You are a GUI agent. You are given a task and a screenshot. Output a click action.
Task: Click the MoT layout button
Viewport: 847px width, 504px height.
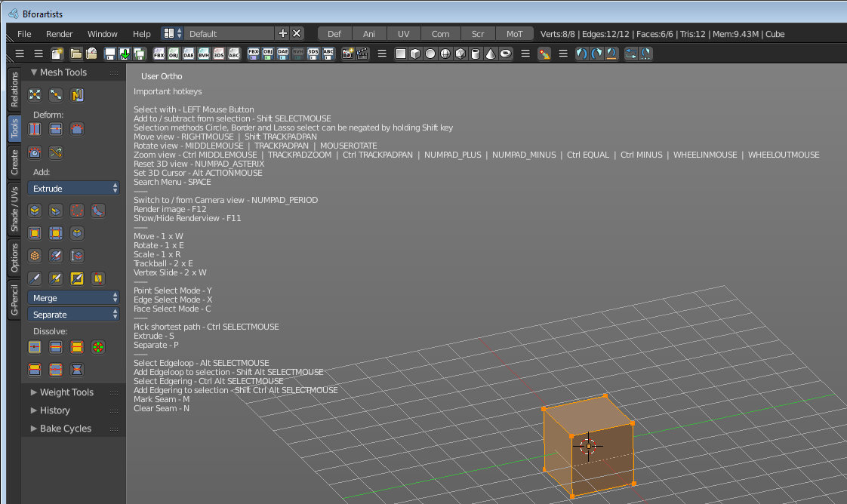click(514, 33)
